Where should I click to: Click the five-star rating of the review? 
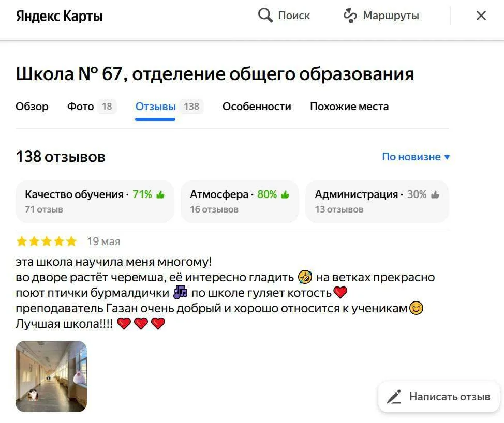coord(47,241)
